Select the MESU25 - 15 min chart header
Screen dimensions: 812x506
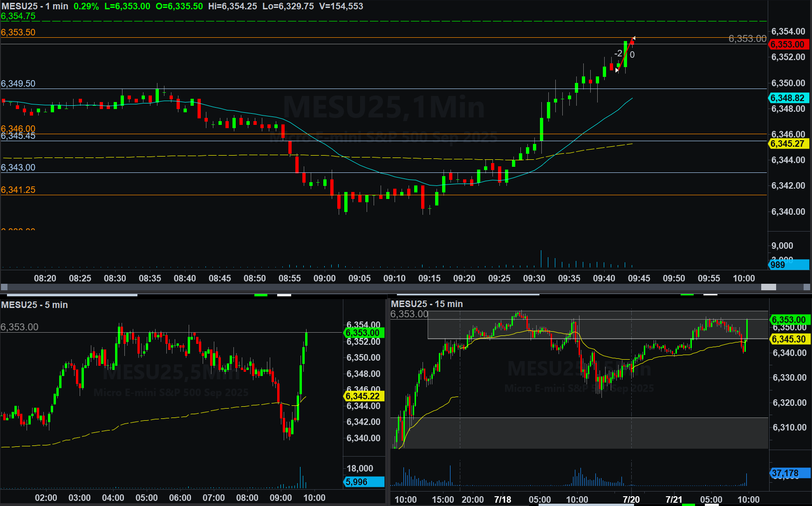point(427,304)
